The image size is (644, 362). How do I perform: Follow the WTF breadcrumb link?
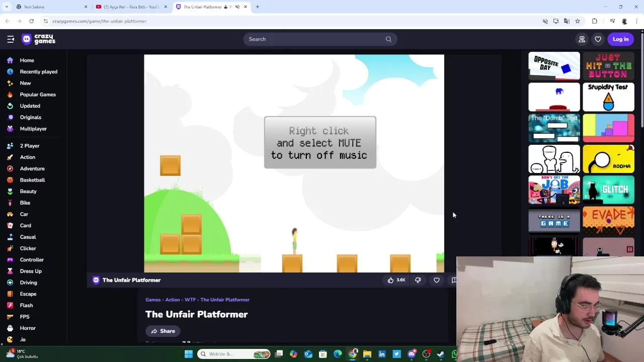[x=190, y=300]
